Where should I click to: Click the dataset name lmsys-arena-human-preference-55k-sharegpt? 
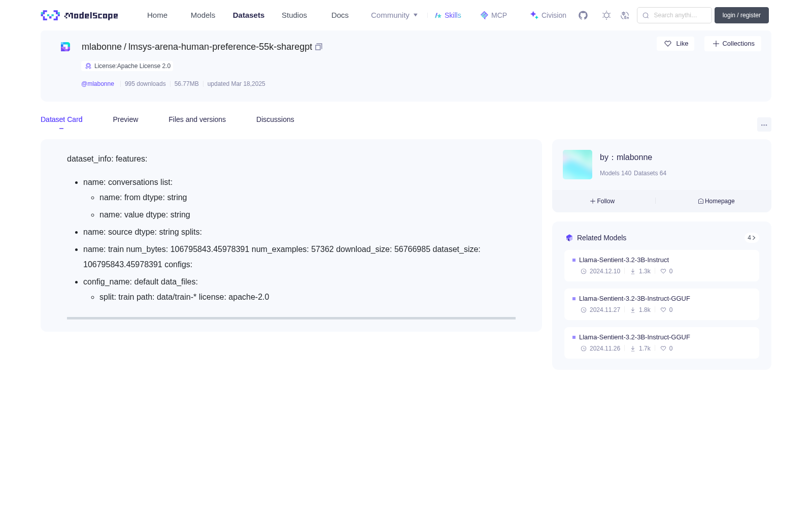(x=220, y=47)
